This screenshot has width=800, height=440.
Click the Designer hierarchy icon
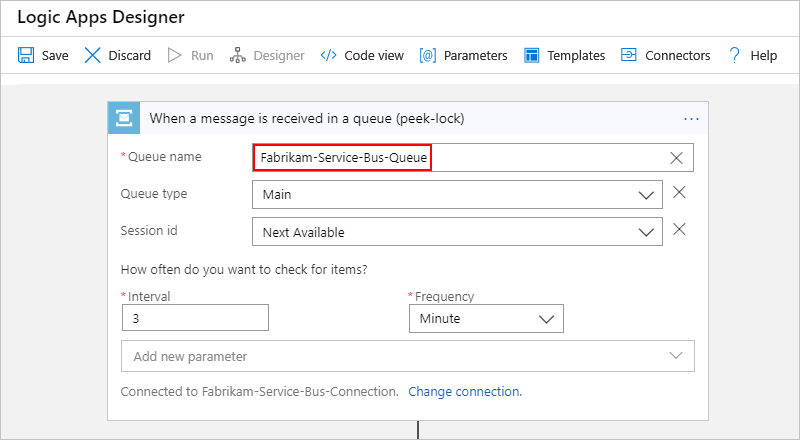pyautogui.click(x=237, y=56)
